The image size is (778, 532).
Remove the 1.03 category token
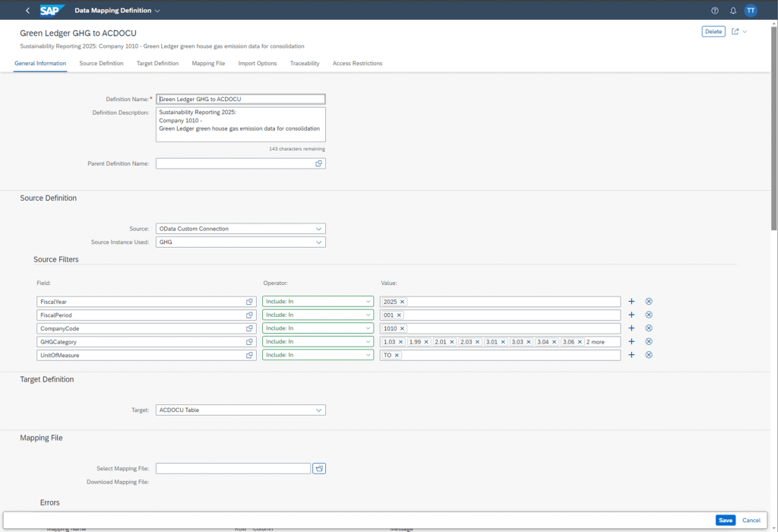[x=401, y=342]
